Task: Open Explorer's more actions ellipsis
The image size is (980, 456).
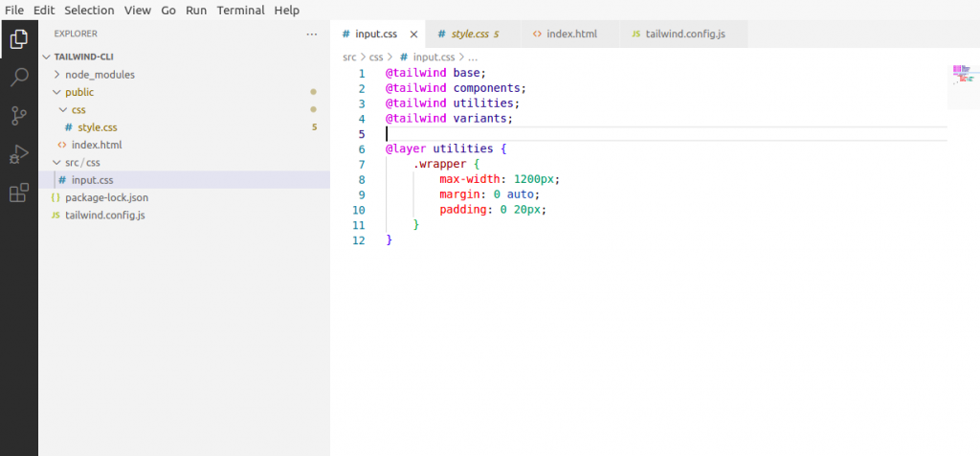Action: point(312,34)
